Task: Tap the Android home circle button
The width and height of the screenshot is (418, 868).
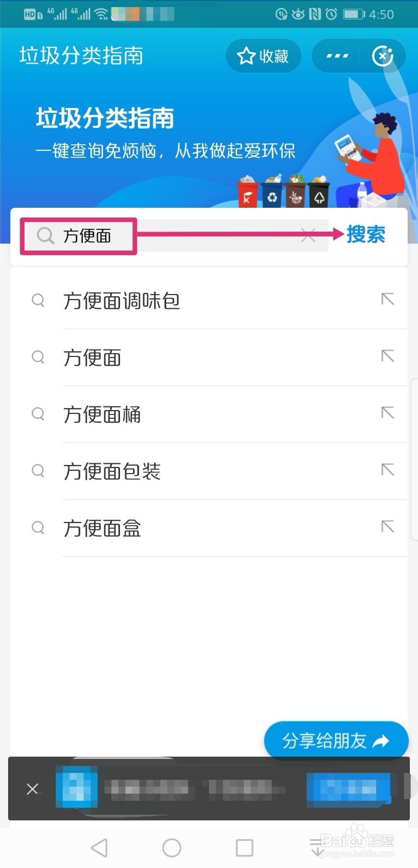Action: click(172, 847)
